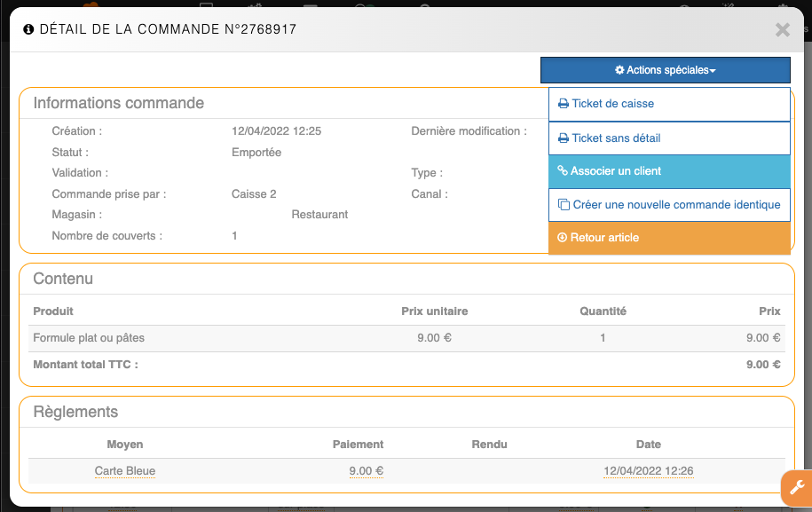Image resolution: width=812 pixels, height=512 pixels.
Task: Edit the Carte Bleue payment method
Action: point(125,471)
